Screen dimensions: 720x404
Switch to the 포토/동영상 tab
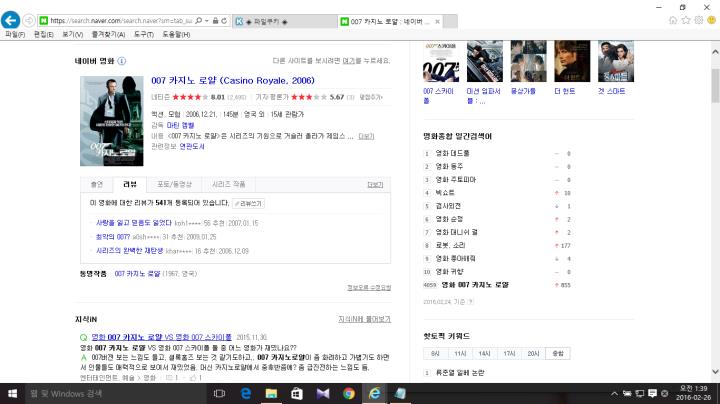pos(174,185)
